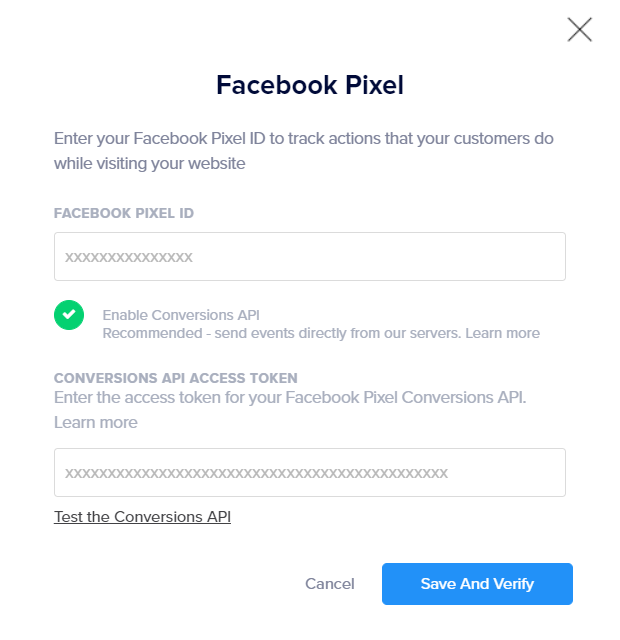Click the 'Enter the access token' description text
Screen dimensions: 620x640
click(290, 398)
